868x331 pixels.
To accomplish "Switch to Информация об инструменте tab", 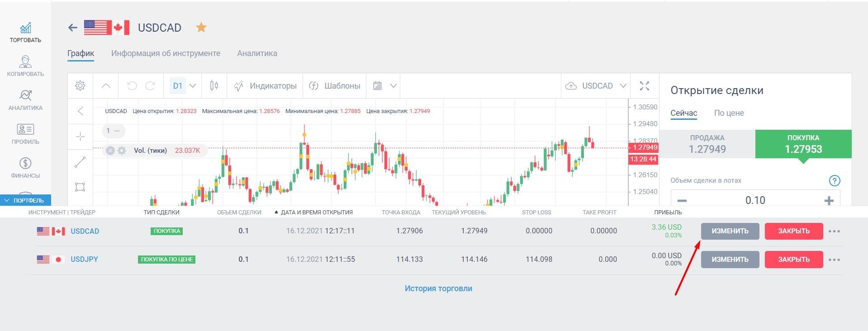I will [x=166, y=53].
